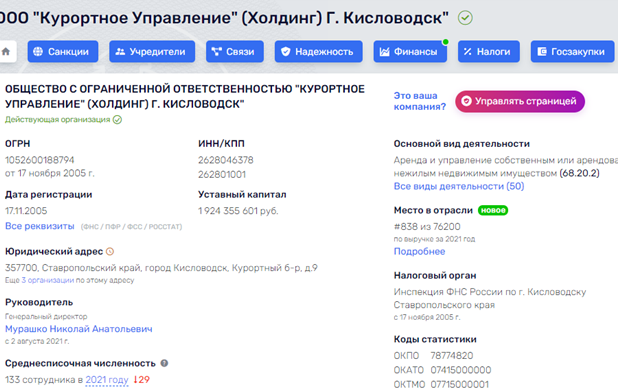Click the check icon inside Управлять страницей

coord(466,101)
